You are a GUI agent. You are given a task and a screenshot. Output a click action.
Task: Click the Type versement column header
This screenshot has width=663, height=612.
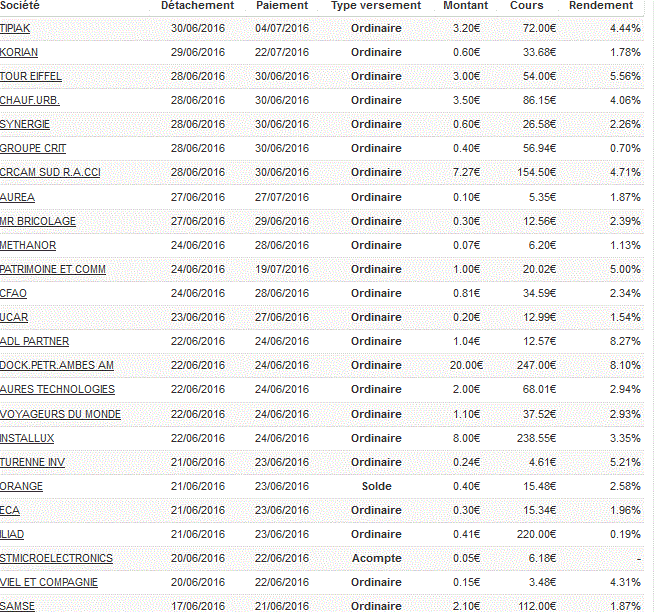pos(376,5)
